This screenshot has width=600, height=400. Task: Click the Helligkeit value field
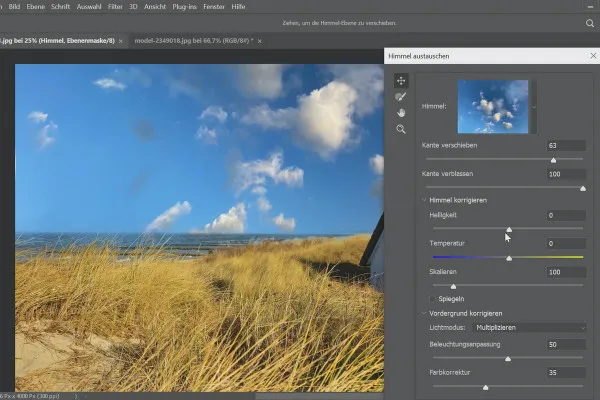click(566, 215)
